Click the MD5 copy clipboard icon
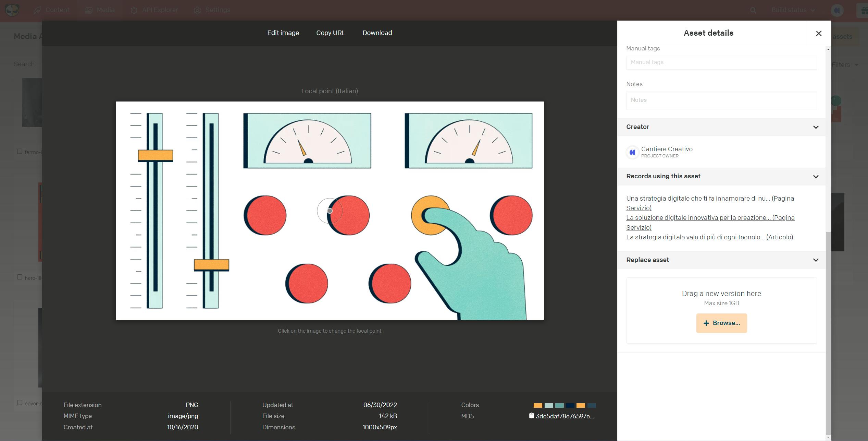This screenshot has width=868, height=441. pyautogui.click(x=531, y=416)
